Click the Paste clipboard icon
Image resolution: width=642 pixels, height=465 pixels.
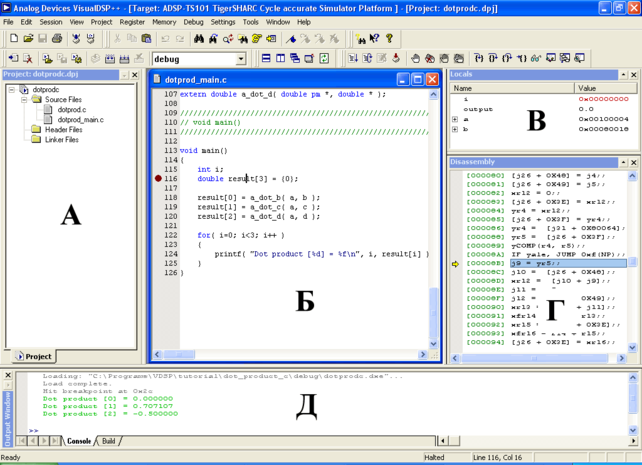(148, 39)
